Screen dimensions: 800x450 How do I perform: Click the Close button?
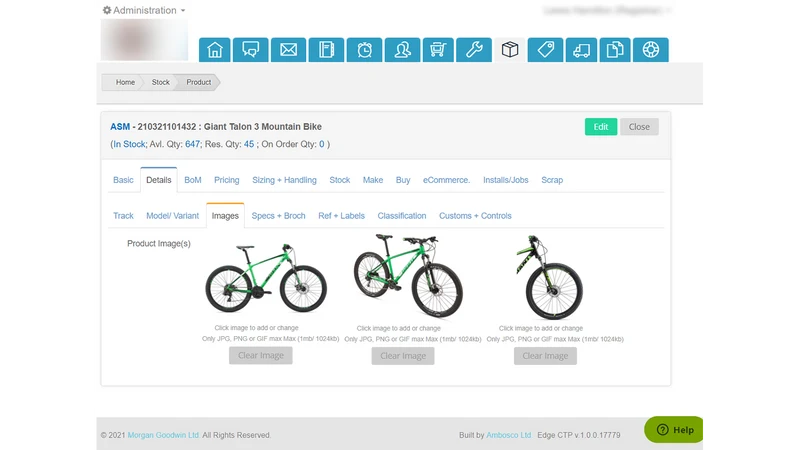pyautogui.click(x=639, y=127)
